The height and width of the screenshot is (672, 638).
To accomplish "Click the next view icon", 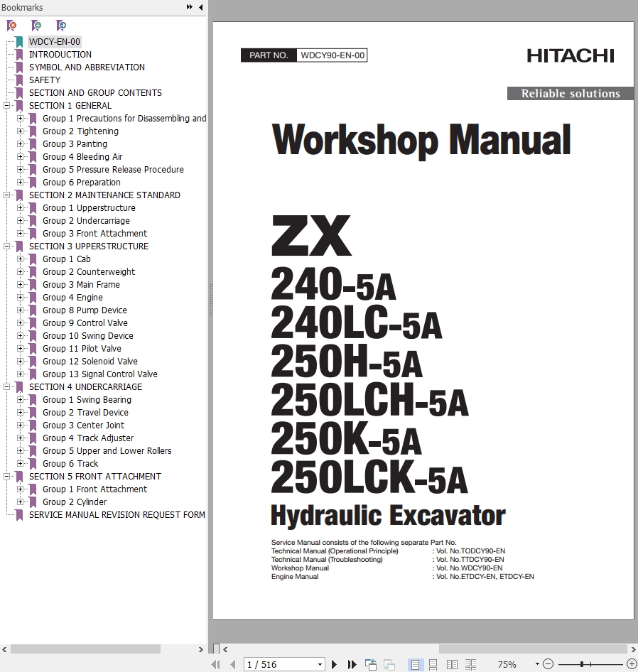I will [x=389, y=665].
